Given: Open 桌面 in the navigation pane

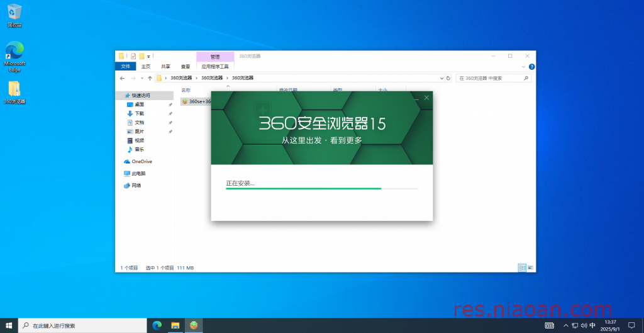Looking at the screenshot, I should coord(139,104).
